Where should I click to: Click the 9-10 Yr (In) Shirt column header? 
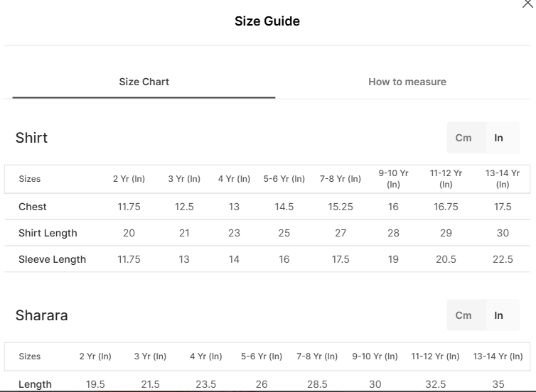393,178
